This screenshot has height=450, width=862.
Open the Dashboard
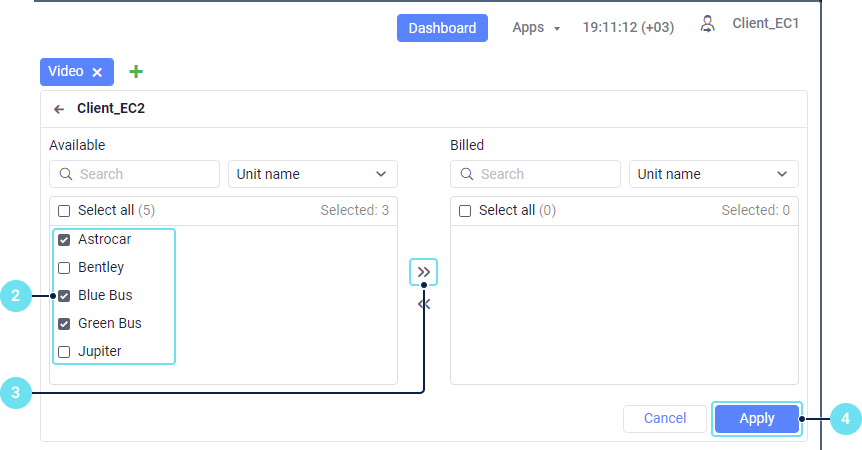[x=442, y=28]
